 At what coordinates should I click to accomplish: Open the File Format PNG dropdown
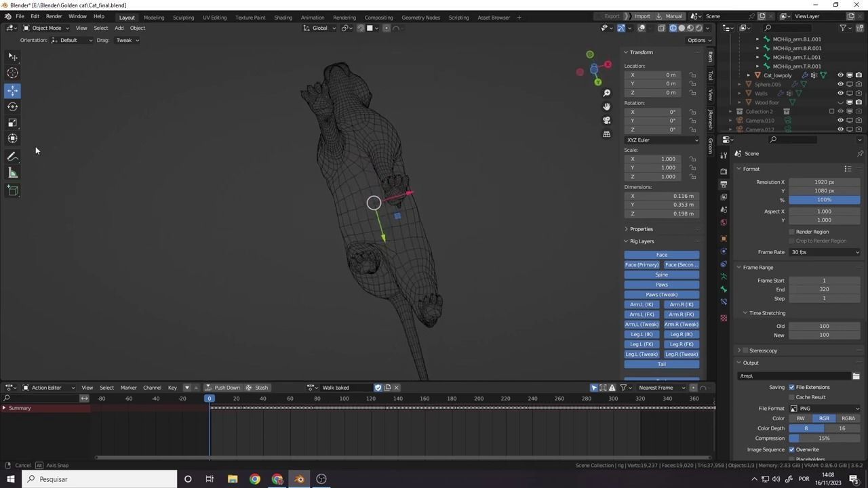coord(825,409)
